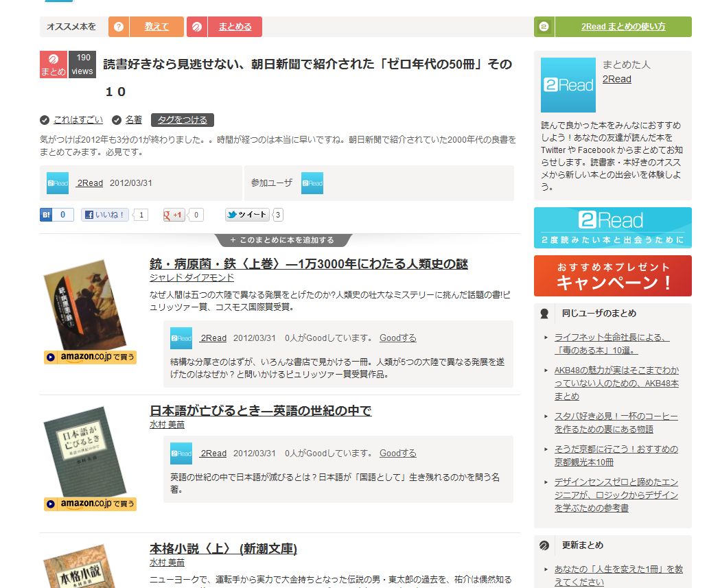Image resolution: width=720 pixels, height=588 pixels.
Task: Open the 2Read profile logo in まとめた人
Action: 568,85
